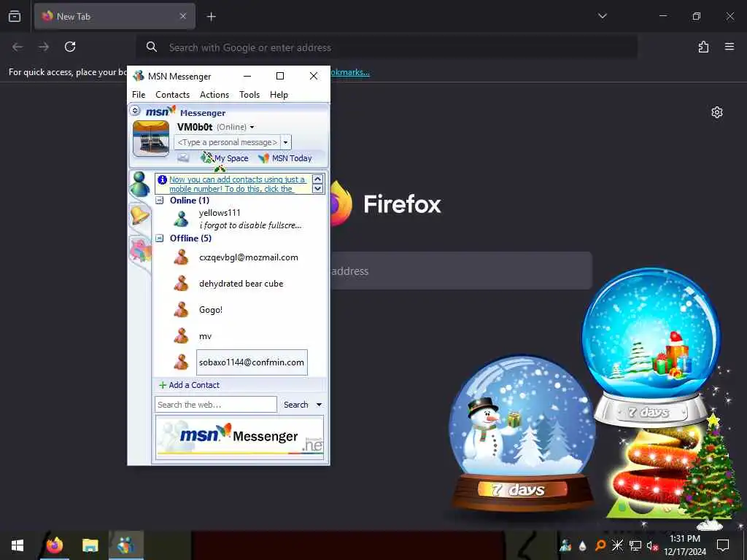Open Windows notification center icon
The width and height of the screenshot is (747, 560).
point(723,545)
